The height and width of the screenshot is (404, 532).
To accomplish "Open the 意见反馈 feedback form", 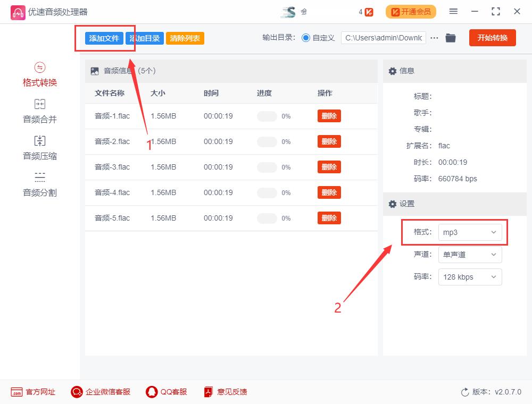I will click(225, 392).
